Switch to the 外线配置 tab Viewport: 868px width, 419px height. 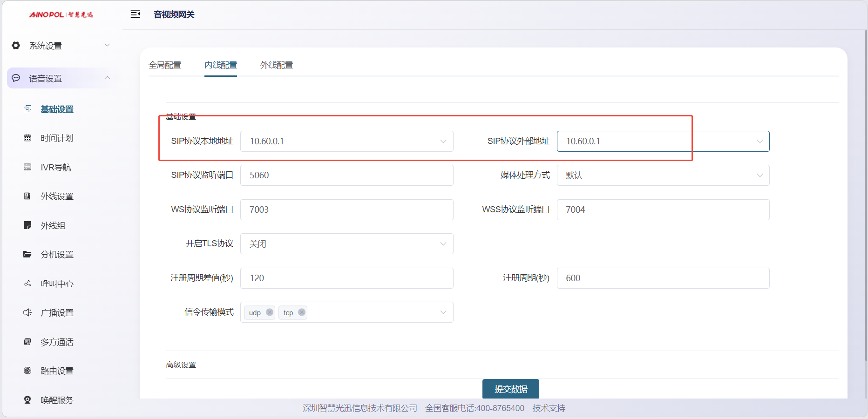[277, 65]
